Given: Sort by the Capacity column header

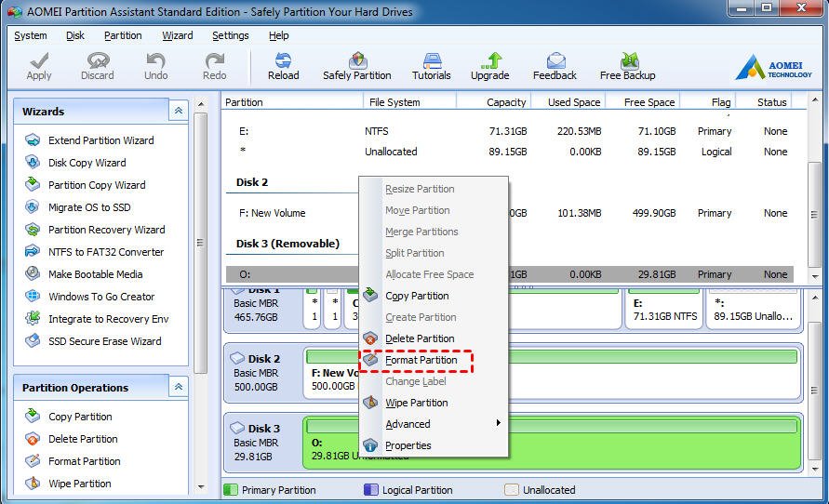Looking at the screenshot, I should [494, 102].
